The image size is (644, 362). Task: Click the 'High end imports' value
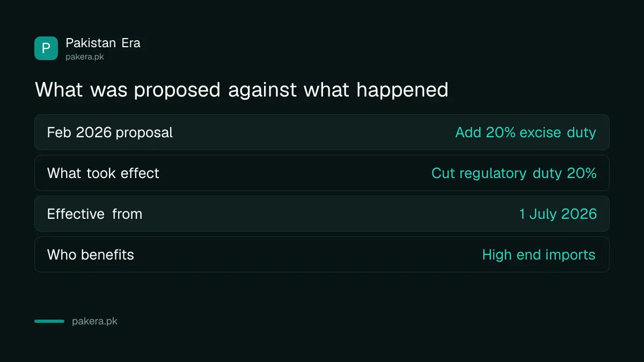click(x=539, y=255)
